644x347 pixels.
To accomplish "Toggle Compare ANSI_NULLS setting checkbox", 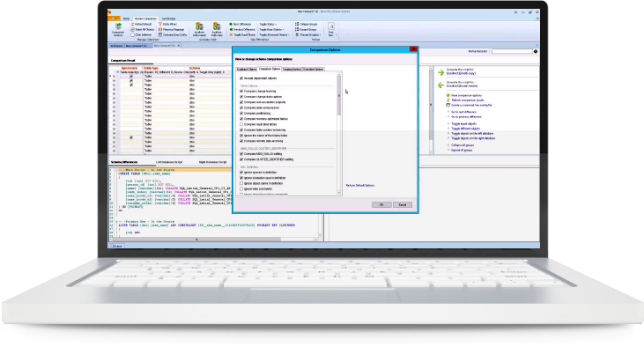I will click(241, 153).
